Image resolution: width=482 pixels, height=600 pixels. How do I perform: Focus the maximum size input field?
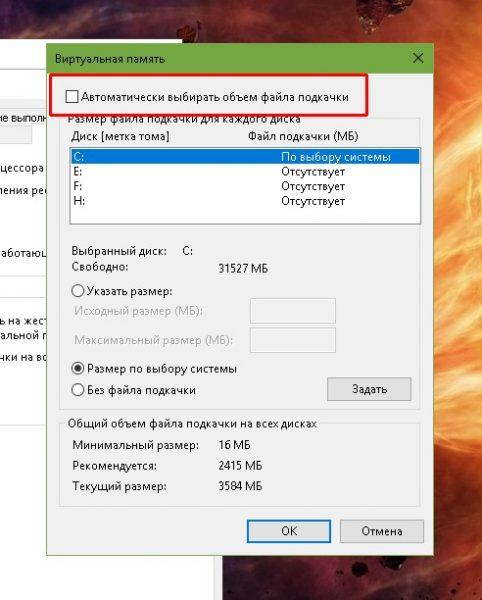tap(293, 340)
